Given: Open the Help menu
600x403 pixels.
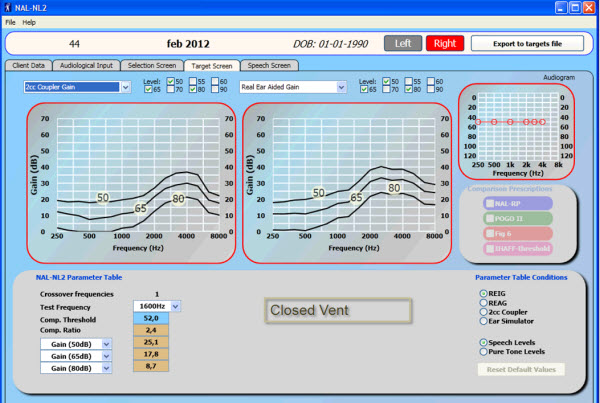Looking at the screenshot, I should [29, 23].
